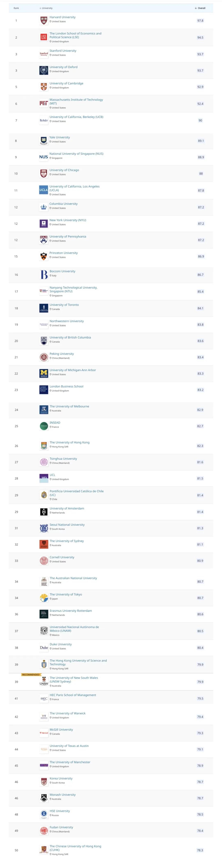This screenshot has width=222, height=868.
Task: Click the NUS logo icon
Action: coord(43,157)
